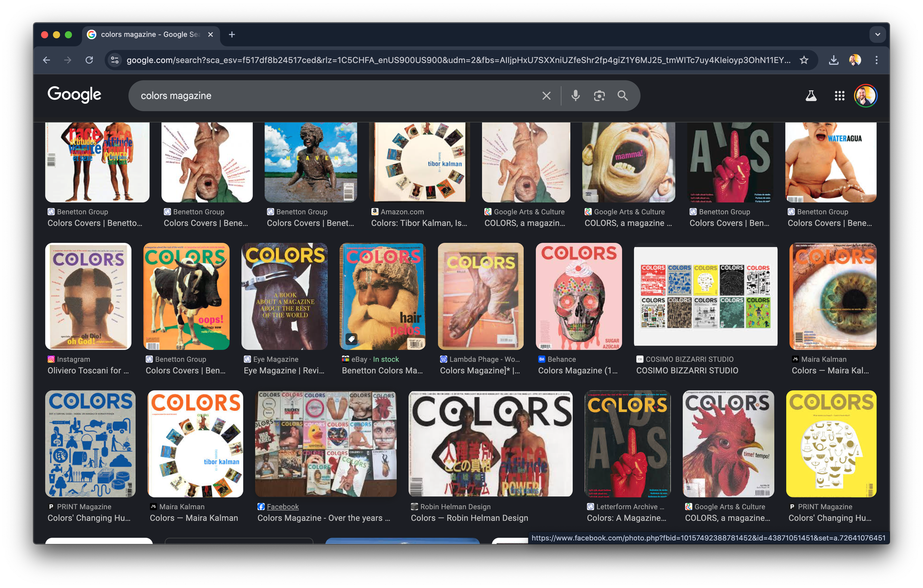Go to the Google homepage logo
923x588 pixels.
coord(74,94)
